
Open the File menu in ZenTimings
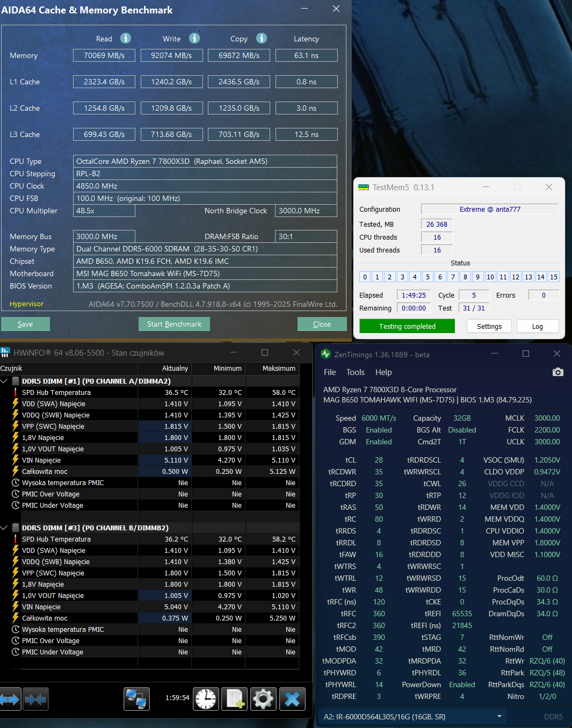coord(330,372)
